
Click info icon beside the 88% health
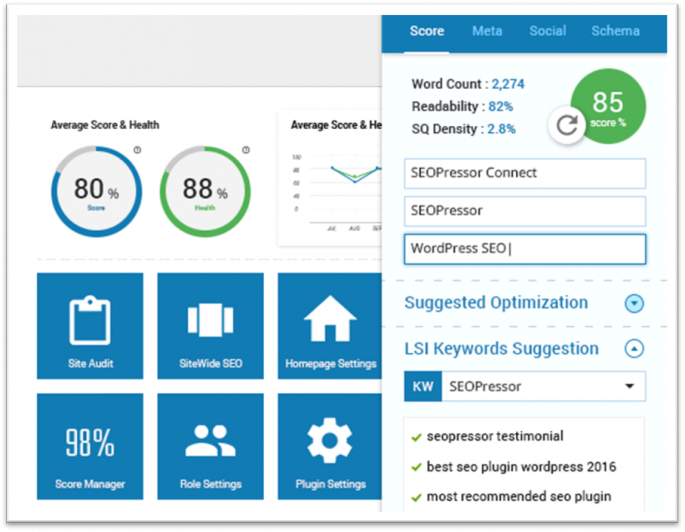pos(246,150)
